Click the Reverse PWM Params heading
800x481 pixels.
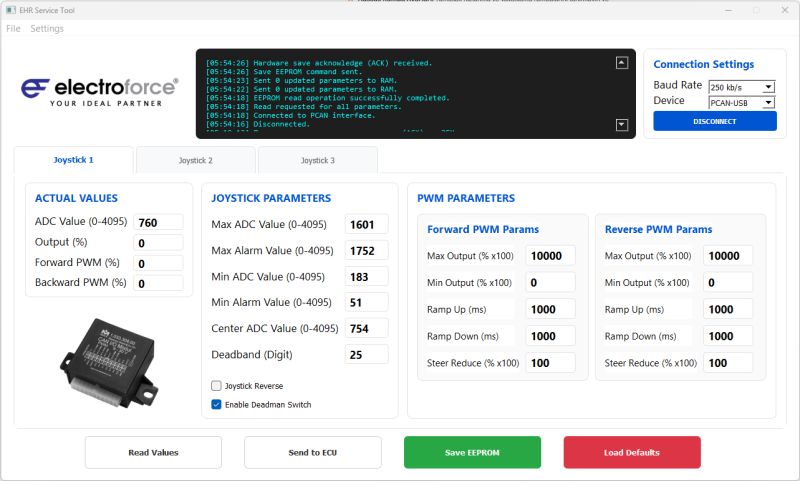point(658,230)
